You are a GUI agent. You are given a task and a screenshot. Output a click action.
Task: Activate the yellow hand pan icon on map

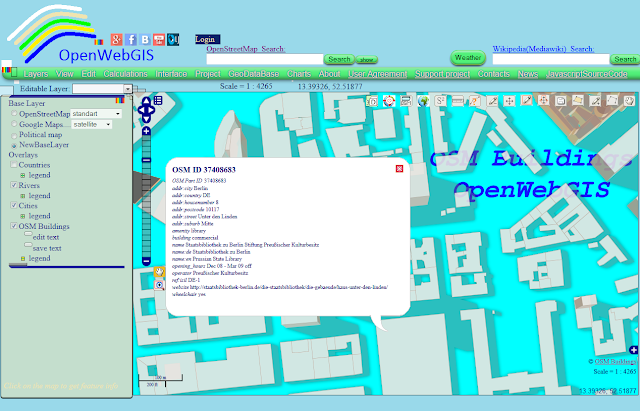click(x=159, y=272)
